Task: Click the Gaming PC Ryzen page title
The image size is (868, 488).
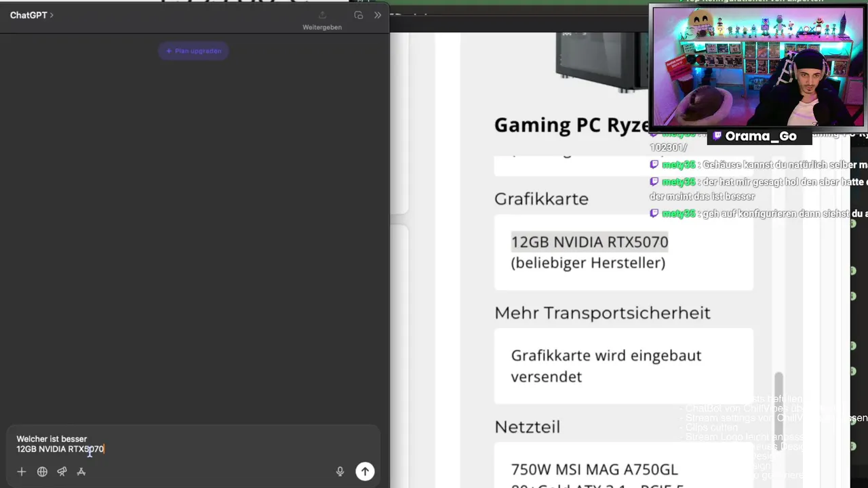Action: click(572, 125)
